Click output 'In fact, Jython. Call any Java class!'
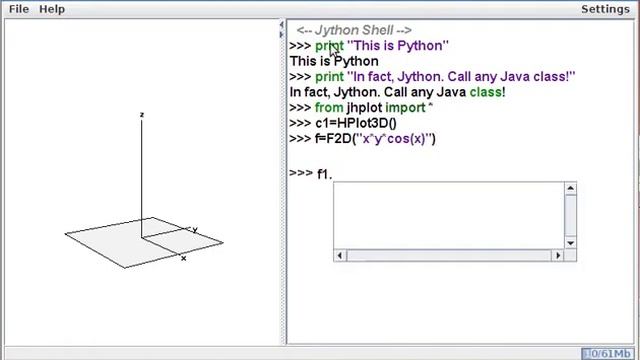Viewport: 640px width, 360px height. click(398, 92)
